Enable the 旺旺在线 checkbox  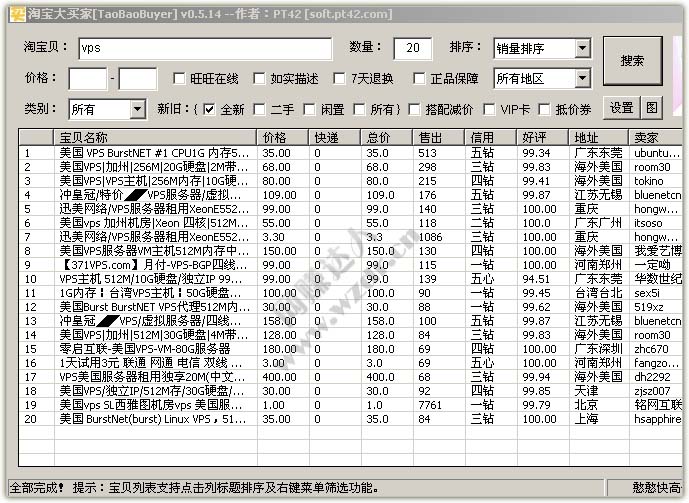(179, 79)
